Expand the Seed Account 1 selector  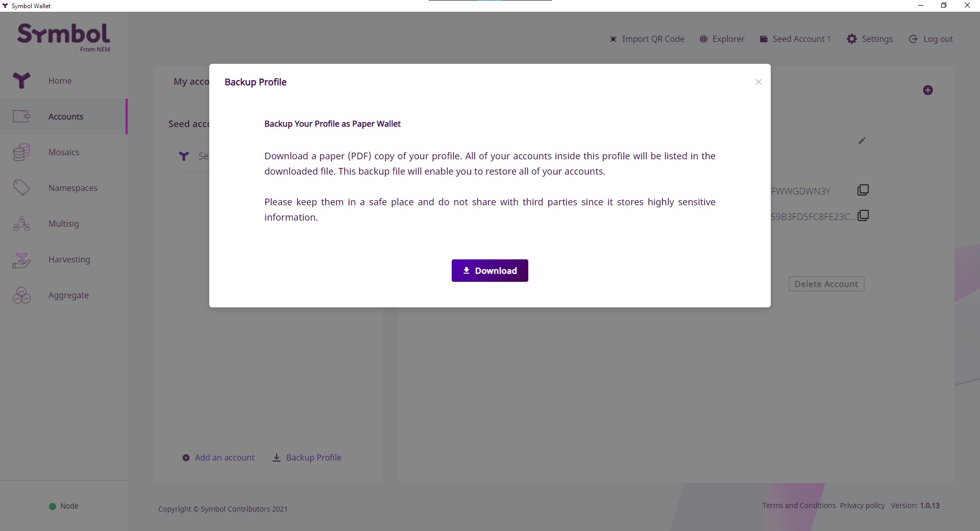point(795,39)
